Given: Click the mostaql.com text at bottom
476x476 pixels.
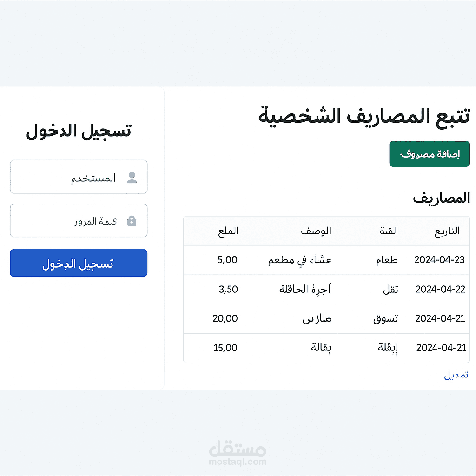Looking at the screenshot, I should pos(238,462).
